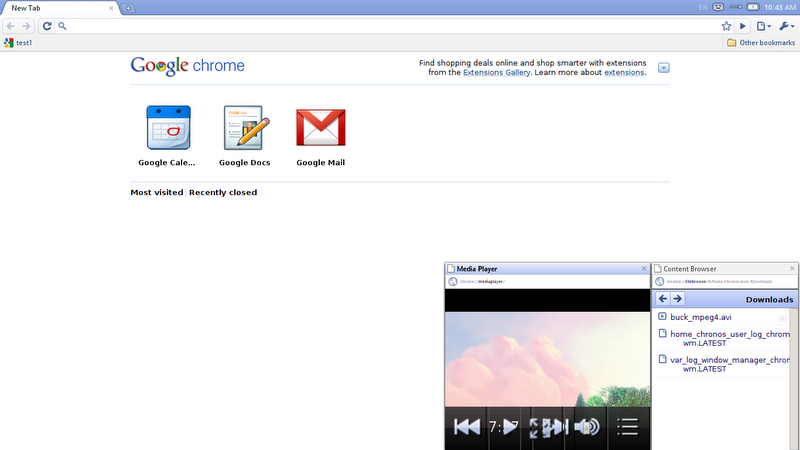
Task: Go forward with the browser forward arrow
Action: [26, 26]
